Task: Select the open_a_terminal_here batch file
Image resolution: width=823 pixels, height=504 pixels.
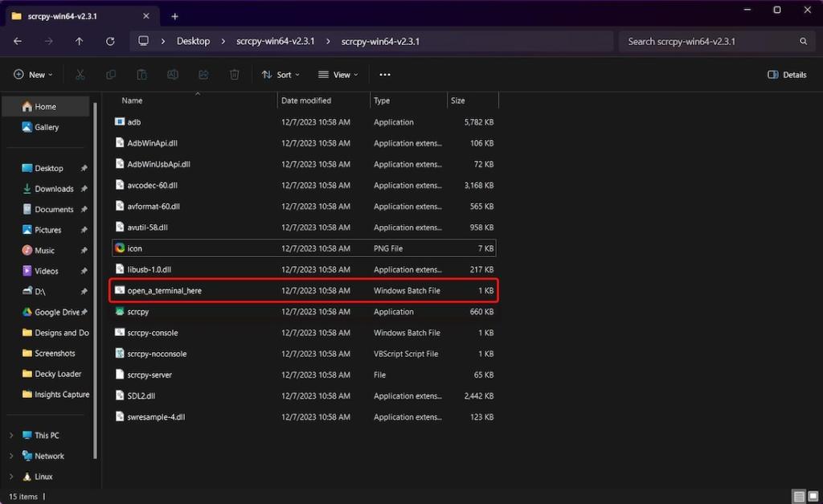Action: click(x=165, y=290)
